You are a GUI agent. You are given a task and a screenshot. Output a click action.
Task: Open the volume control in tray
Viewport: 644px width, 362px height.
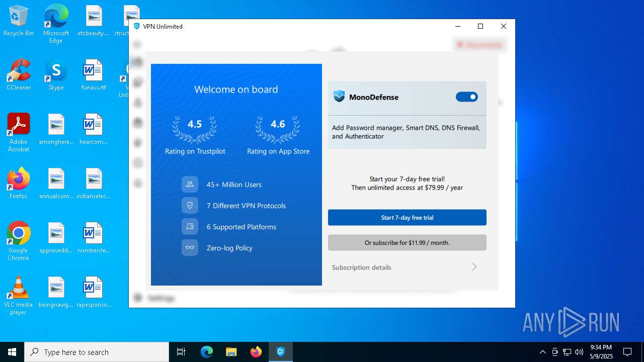(579, 352)
